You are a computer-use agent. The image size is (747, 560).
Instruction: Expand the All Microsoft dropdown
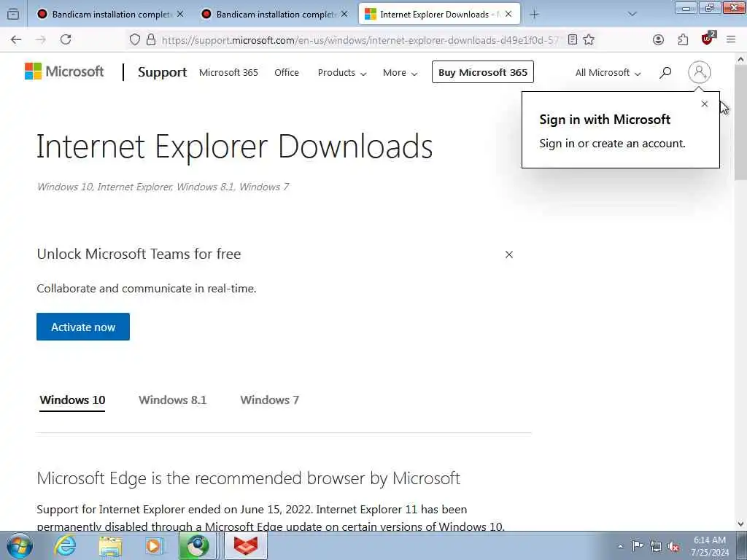tap(608, 73)
